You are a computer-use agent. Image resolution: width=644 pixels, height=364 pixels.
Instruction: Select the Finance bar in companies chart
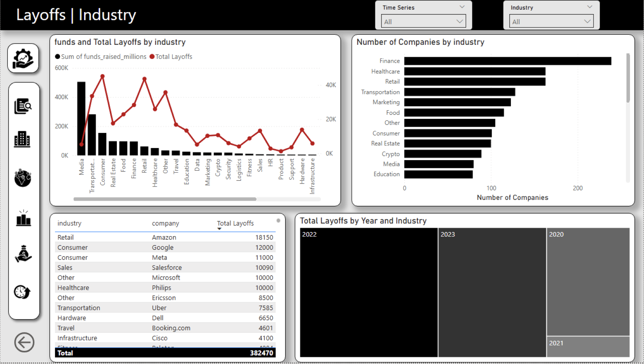507,61
